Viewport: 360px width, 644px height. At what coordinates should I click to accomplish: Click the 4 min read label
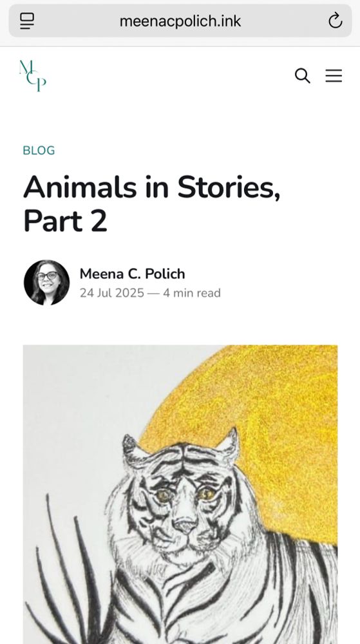pos(192,293)
